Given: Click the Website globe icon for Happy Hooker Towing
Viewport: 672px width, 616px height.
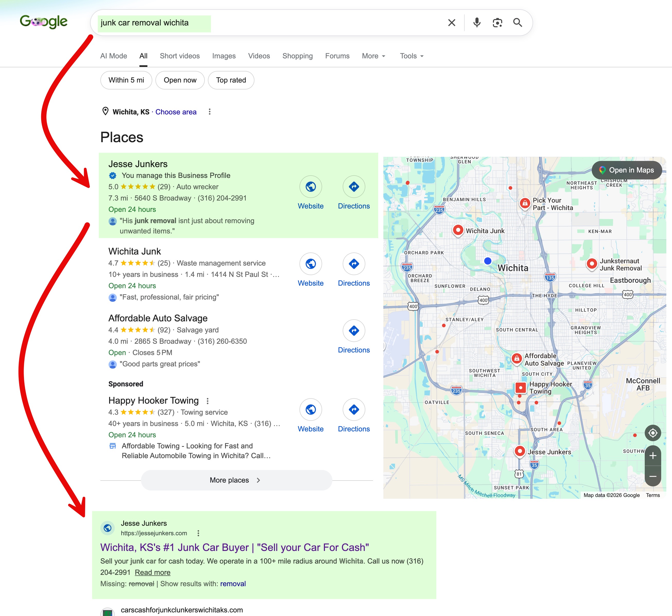Looking at the screenshot, I should click(311, 409).
